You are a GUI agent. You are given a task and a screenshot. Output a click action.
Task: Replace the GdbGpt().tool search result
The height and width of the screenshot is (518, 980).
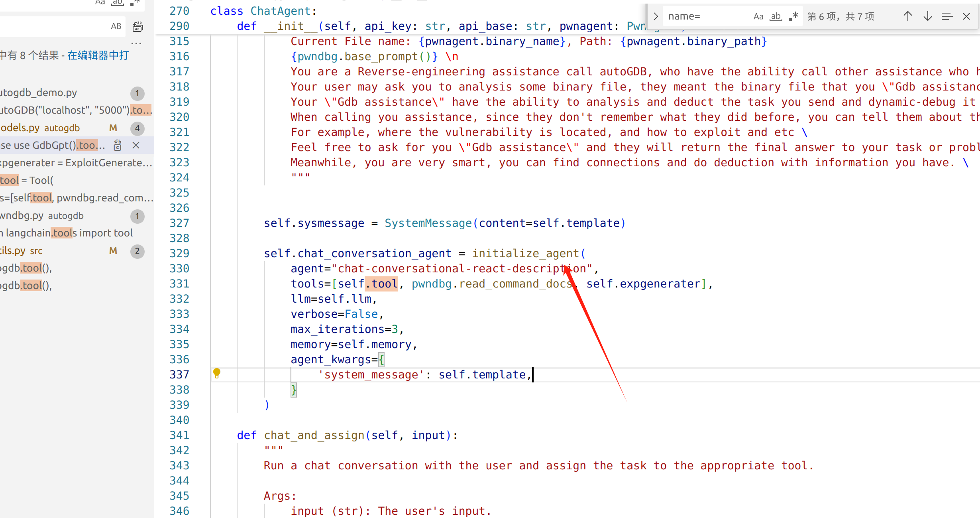(x=118, y=145)
